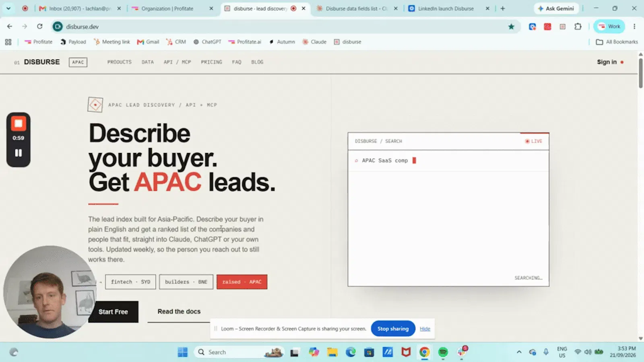Go back to the previous page
Image resolution: width=644 pixels, height=362 pixels.
(10, 27)
